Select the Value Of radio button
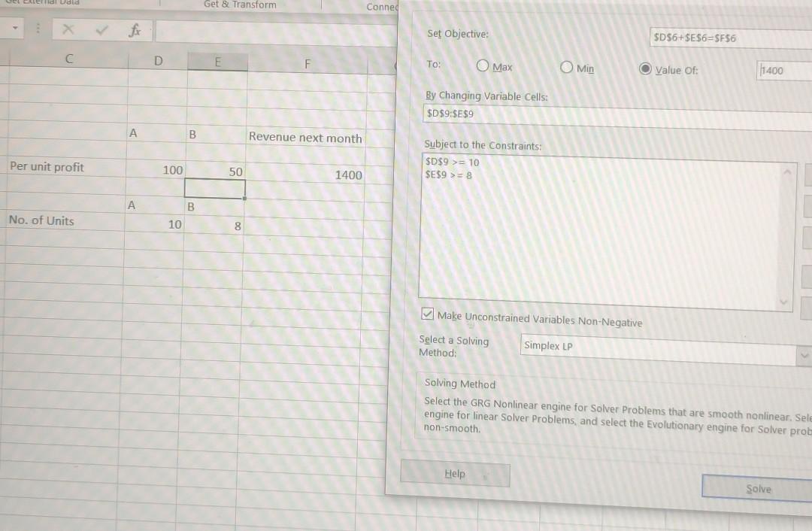The image size is (812, 531). 645,69
